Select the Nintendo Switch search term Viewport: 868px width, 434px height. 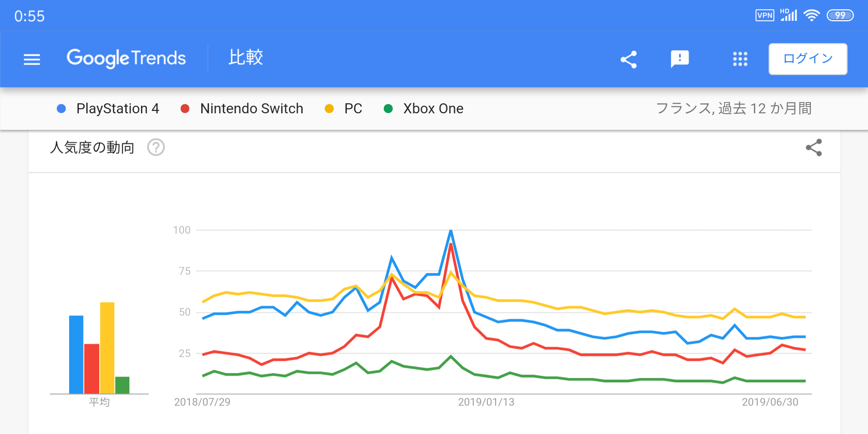pos(251,108)
